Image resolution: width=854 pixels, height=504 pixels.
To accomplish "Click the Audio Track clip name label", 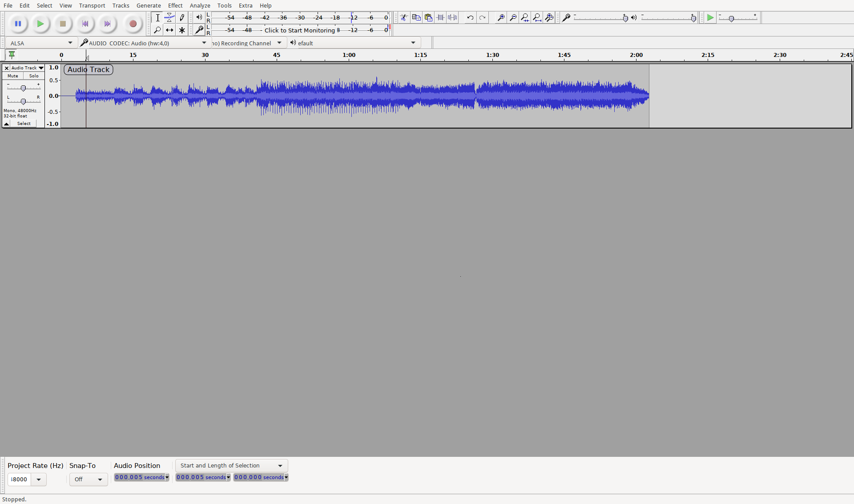I will click(89, 69).
